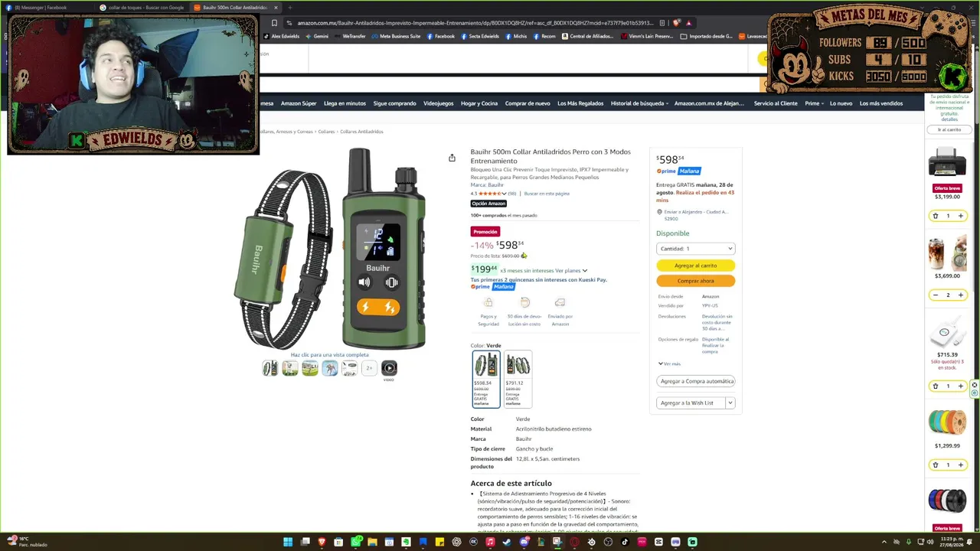Close the Bauihr collar browser tab
The image size is (980, 551).
276,8
